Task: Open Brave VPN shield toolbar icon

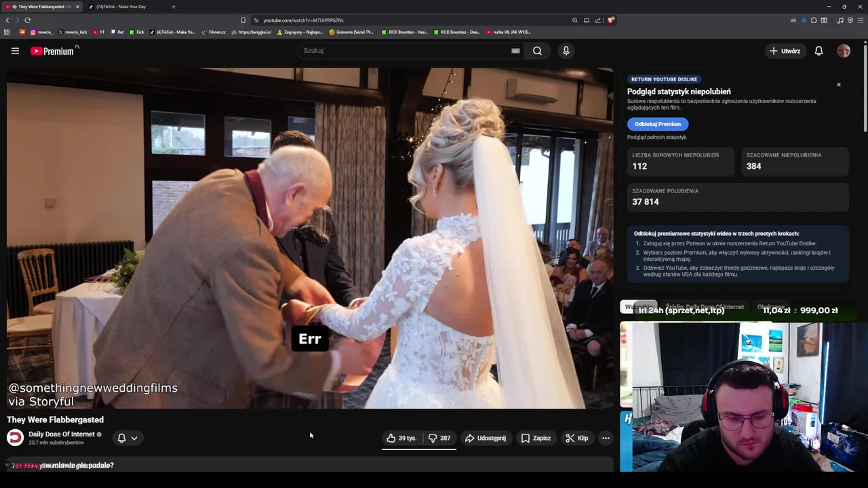Action: coord(850,20)
